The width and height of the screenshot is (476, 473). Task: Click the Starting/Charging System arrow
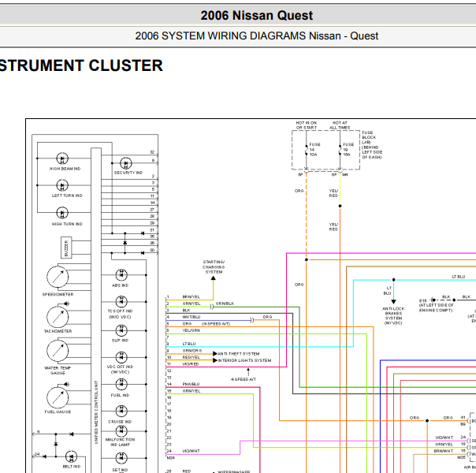point(213,278)
